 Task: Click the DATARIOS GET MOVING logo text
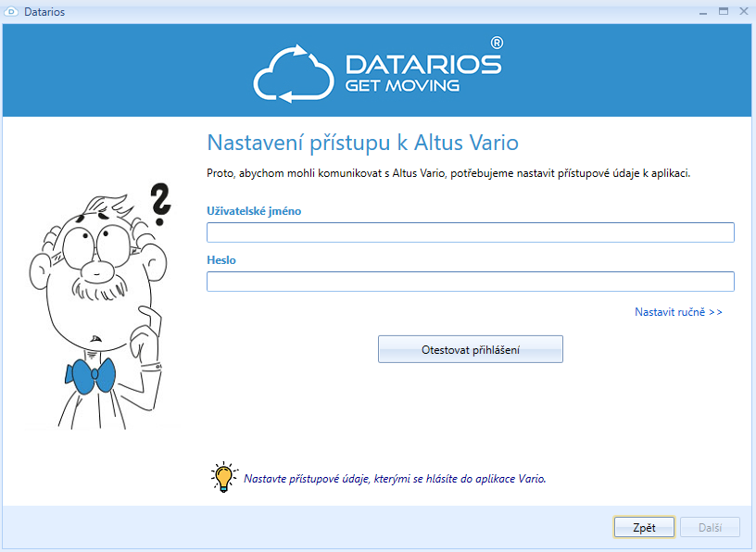click(422, 73)
